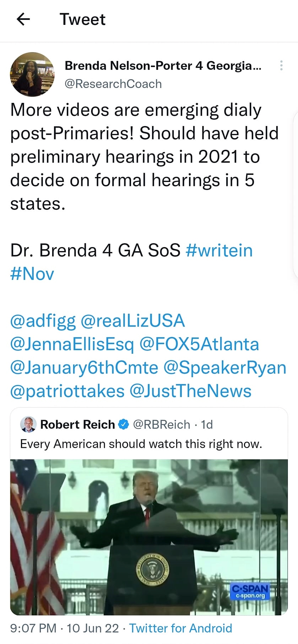The image size is (298, 644).
Task: Click the @ResearchCoach handle
Action: (113, 84)
